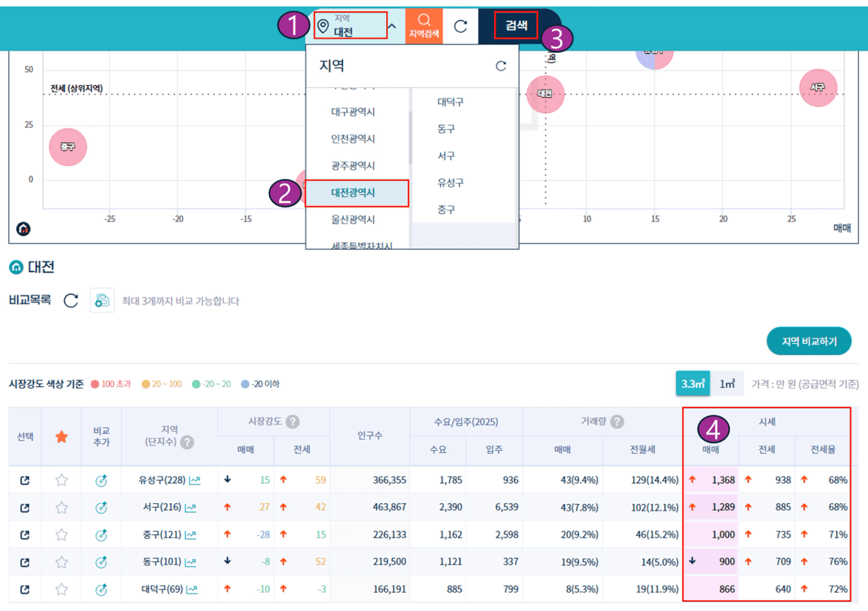The width and height of the screenshot is (868, 611).
Task: Switch price unit to 1㎡
Action: pyautogui.click(x=727, y=384)
